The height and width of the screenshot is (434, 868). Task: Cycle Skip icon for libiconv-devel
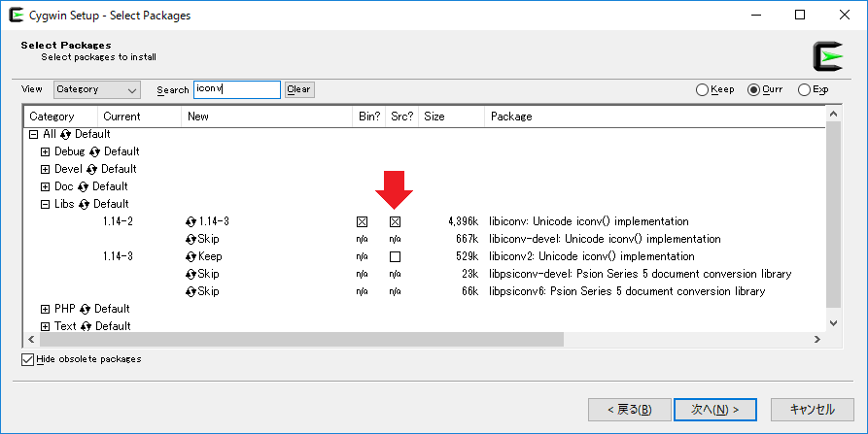191,240
